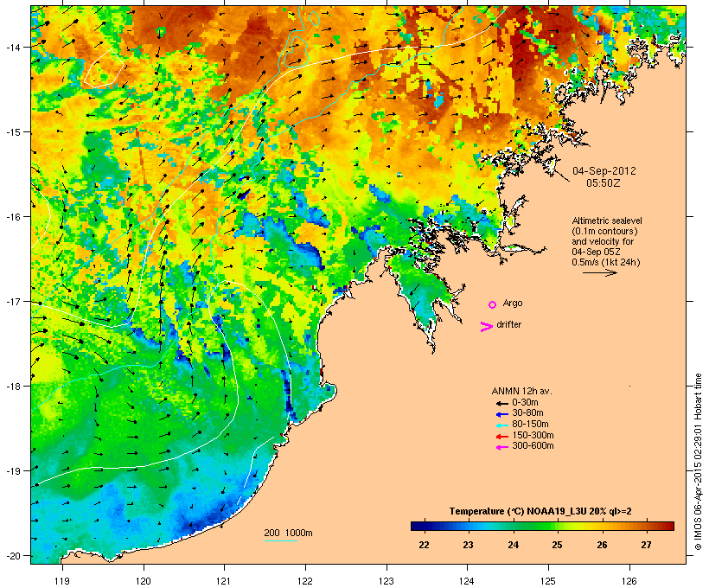Click the '30-80m' depth label
Viewport: 709px width, 588px height.
(527, 413)
